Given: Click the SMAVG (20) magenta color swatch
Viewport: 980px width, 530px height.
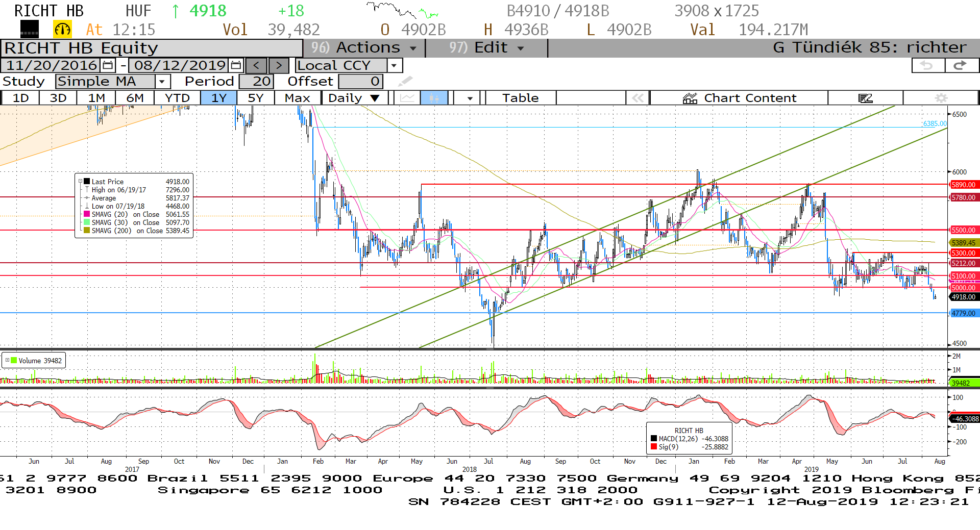Looking at the screenshot, I should 87,214.
